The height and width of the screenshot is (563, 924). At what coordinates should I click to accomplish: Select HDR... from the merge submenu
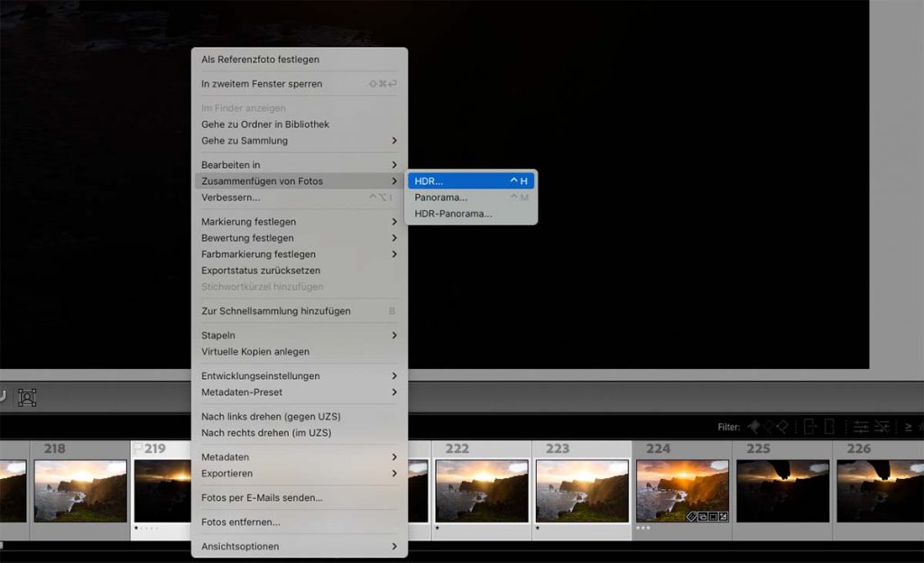(470, 181)
